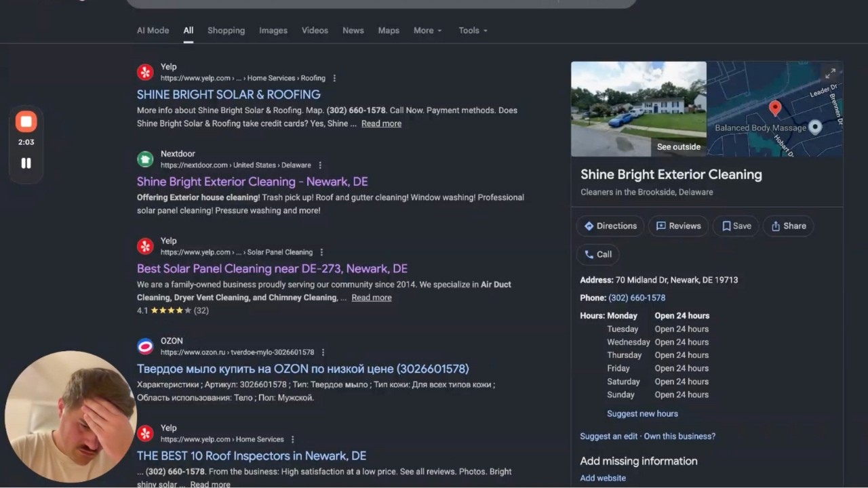Image resolution: width=868 pixels, height=488 pixels.
Task: Open the SHINE BRIGHT SOLAR & ROOFING result
Action: [229, 94]
